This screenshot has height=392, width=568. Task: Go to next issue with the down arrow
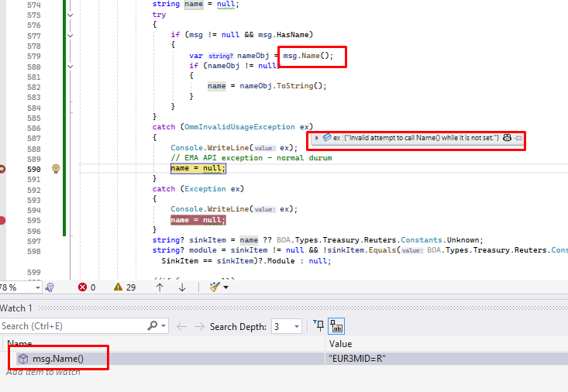pos(182,287)
